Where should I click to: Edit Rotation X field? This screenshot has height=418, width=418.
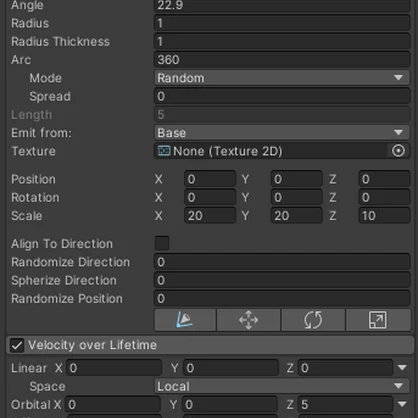tap(210, 197)
